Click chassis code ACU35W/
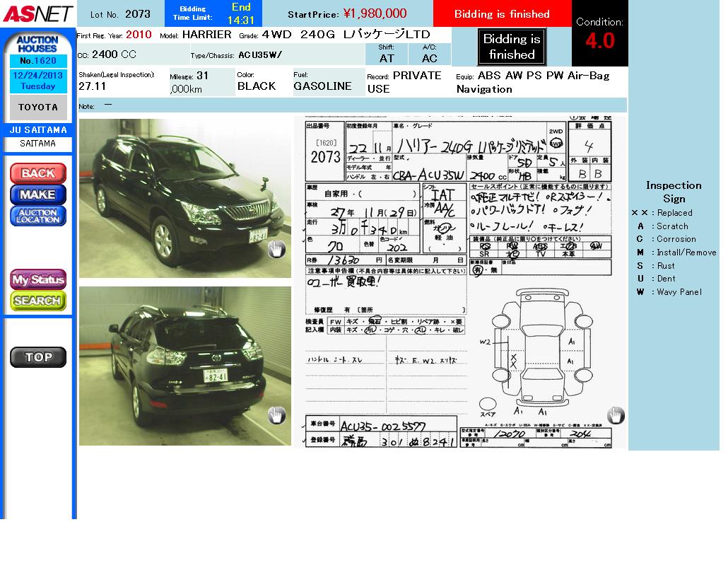The width and height of the screenshot is (728, 563). tap(260, 55)
